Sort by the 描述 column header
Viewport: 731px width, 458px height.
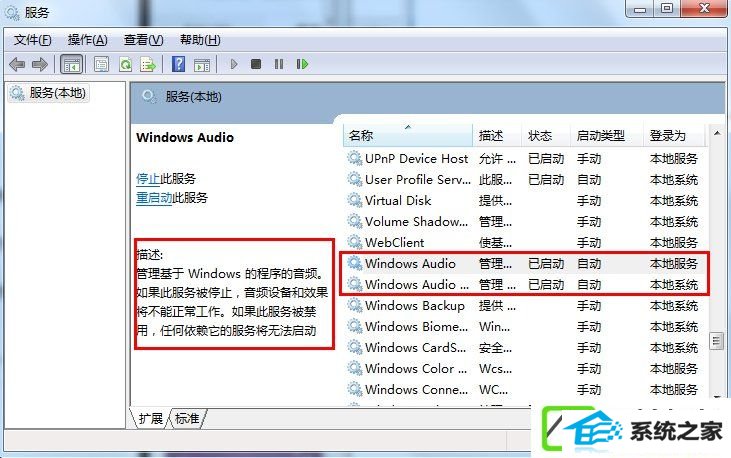coord(497,136)
